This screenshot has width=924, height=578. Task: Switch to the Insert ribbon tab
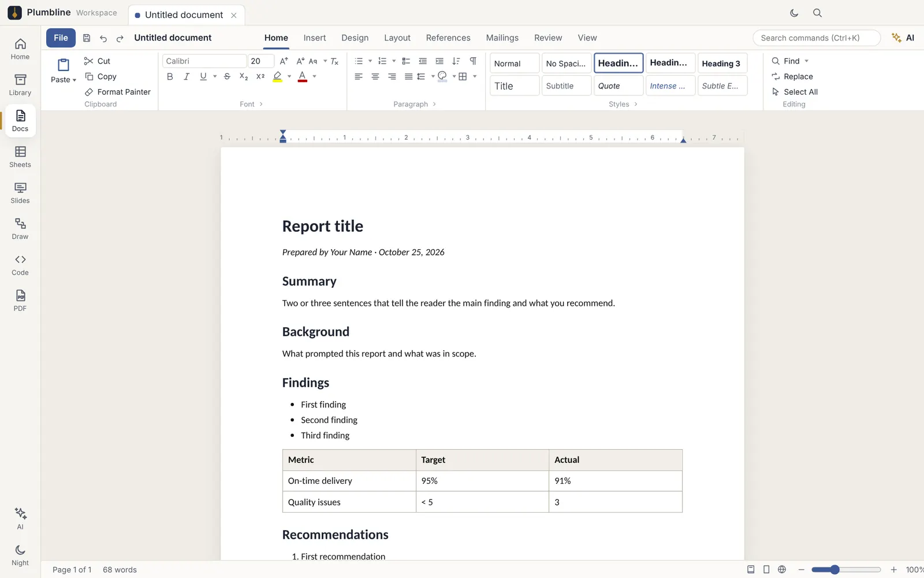[315, 38]
